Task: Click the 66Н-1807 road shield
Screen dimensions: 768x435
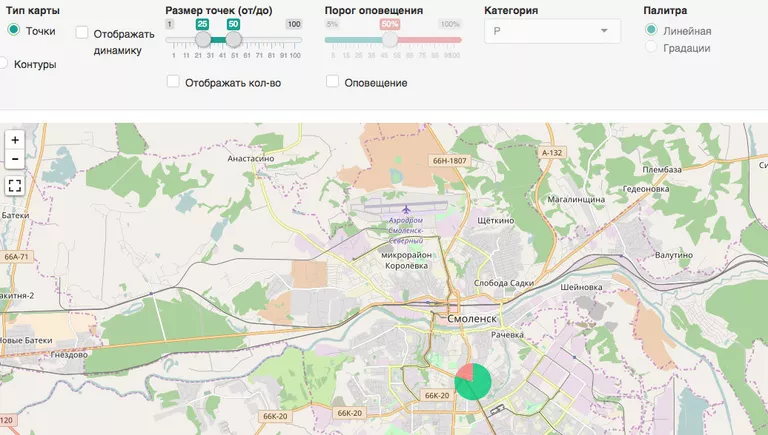Action: tap(449, 161)
